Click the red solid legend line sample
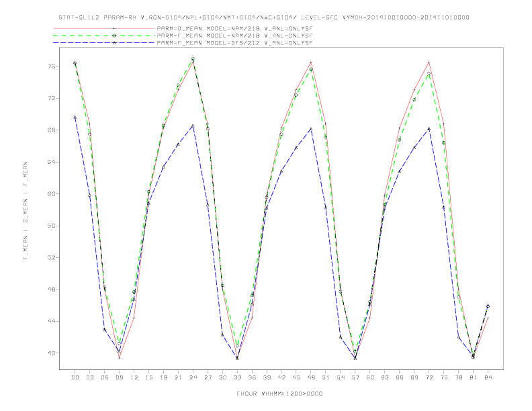The image size is (532, 411). point(104,28)
